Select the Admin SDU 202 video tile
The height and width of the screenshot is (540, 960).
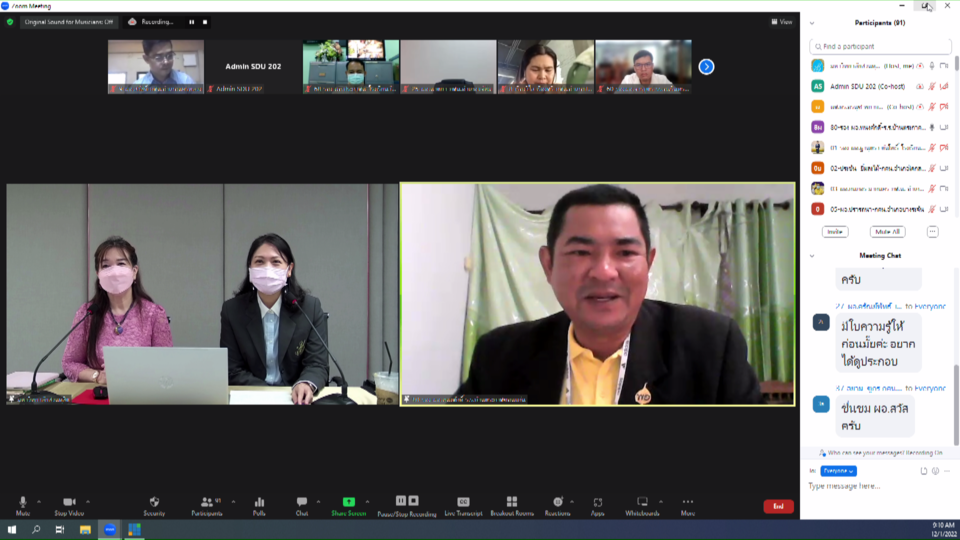253,67
